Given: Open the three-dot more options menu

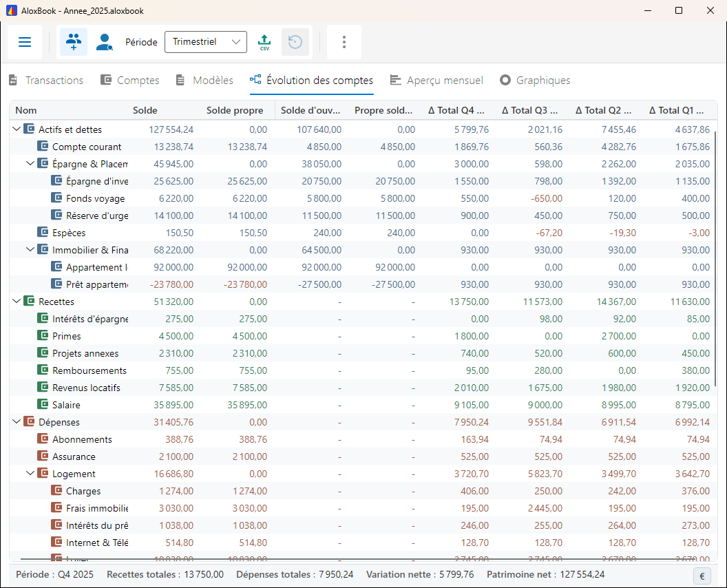Looking at the screenshot, I should tap(344, 42).
